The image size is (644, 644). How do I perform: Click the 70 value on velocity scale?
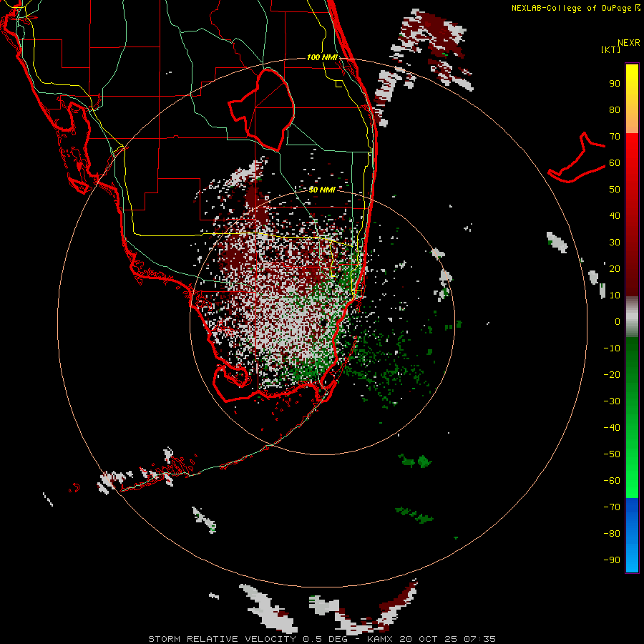pyautogui.click(x=615, y=137)
